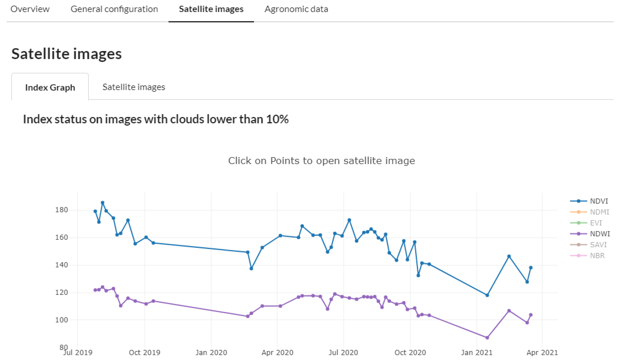Screen dimensions: 621x364
Task: Open the Agronomic data tab
Action: tap(296, 9)
